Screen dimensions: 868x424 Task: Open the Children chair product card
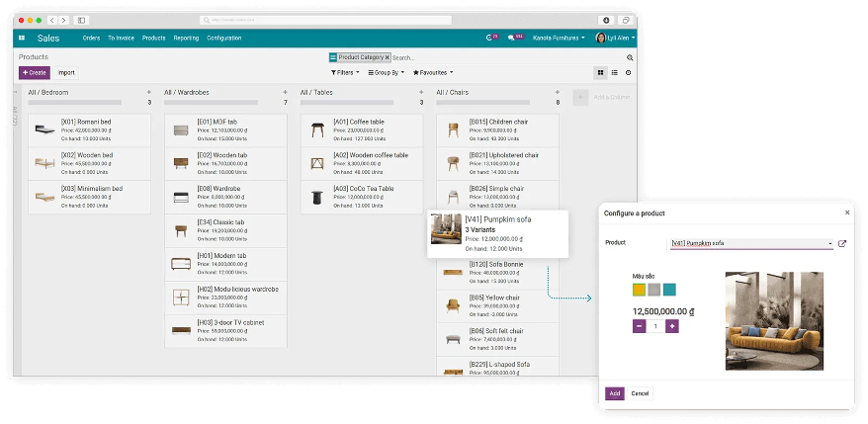click(497, 130)
